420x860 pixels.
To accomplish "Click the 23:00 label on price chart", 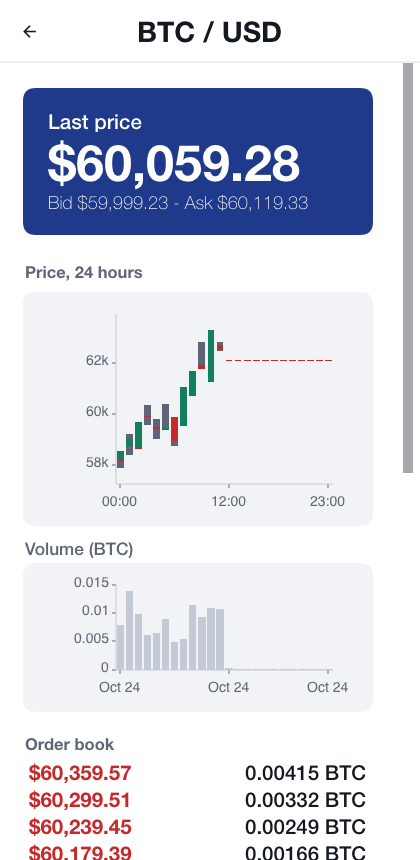I will (x=327, y=501).
